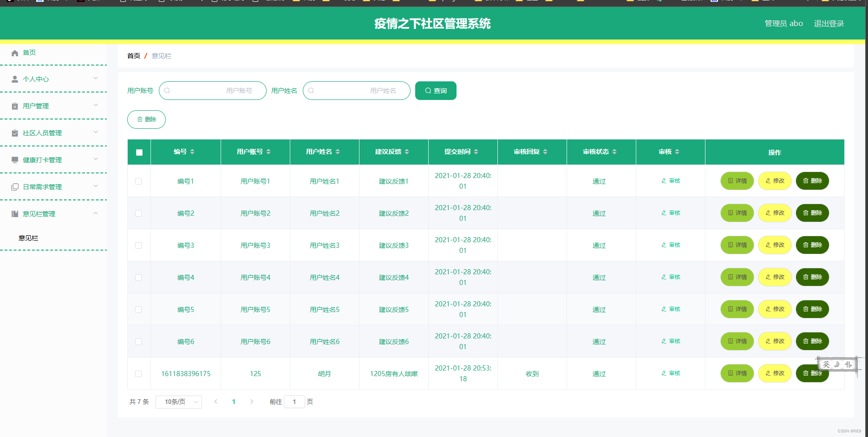Click 修改 button for 编号6 row
The width and height of the screenshot is (868, 437).
click(775, 341)
